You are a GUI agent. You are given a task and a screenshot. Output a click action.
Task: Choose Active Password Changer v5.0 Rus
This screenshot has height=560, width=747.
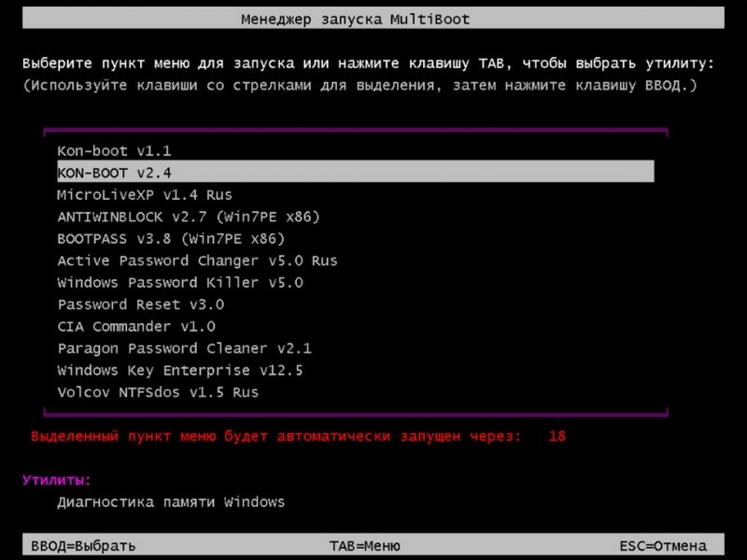pyautogui.click(x=197, y=260)
